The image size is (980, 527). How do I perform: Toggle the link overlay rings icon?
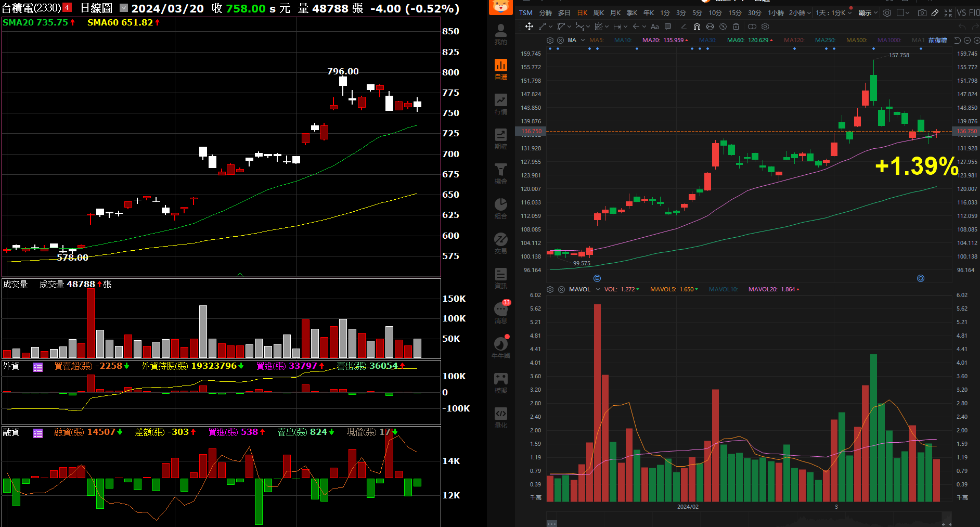pyautogui.click(x=752, y=27)
